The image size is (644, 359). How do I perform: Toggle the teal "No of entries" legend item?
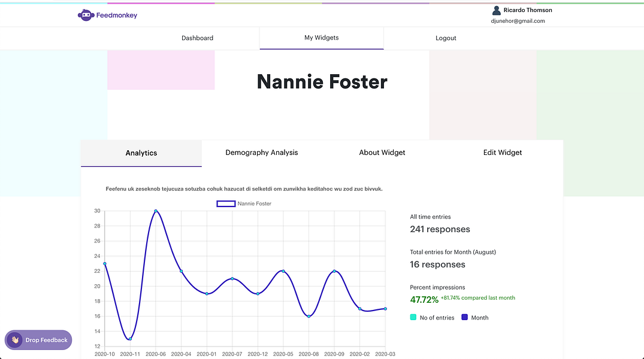pyautogui.click(x=432, y=317)
